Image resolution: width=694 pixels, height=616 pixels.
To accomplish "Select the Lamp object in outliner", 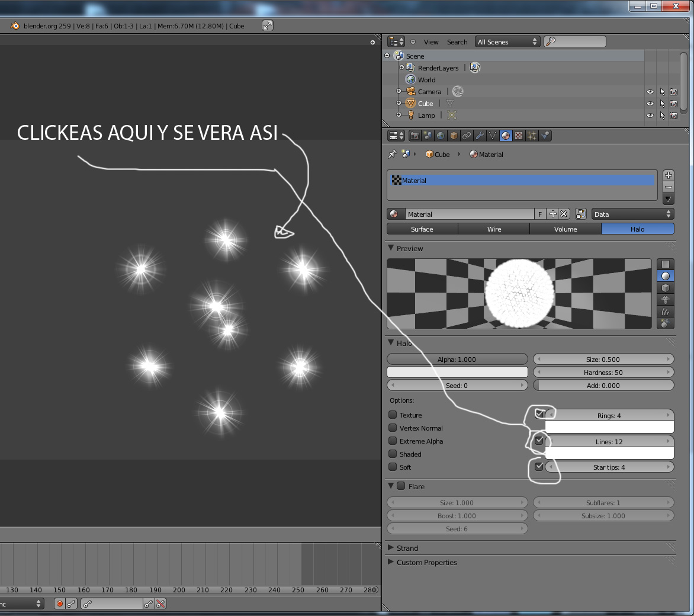I will tap(426, 115).
